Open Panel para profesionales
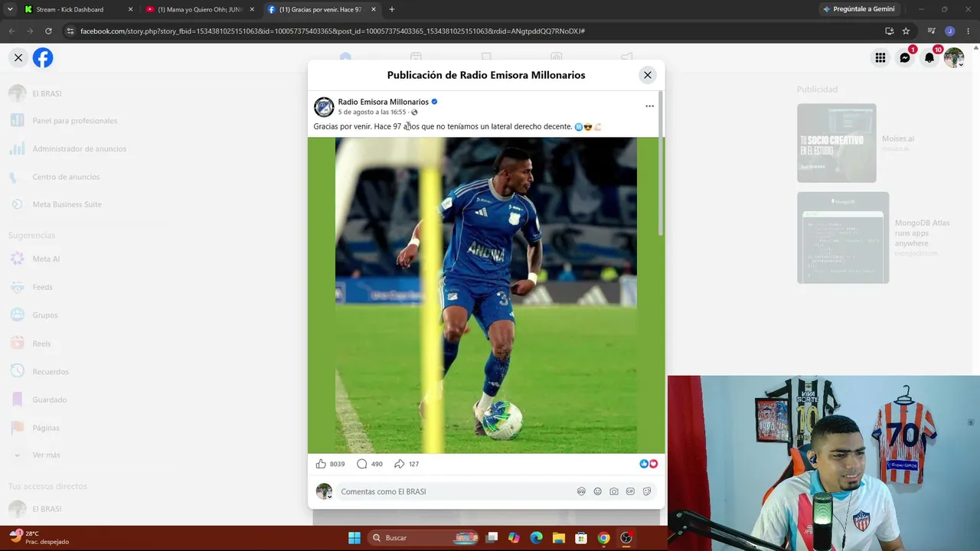This screenshot has height=551, width=980. click(x=74, y=121)
